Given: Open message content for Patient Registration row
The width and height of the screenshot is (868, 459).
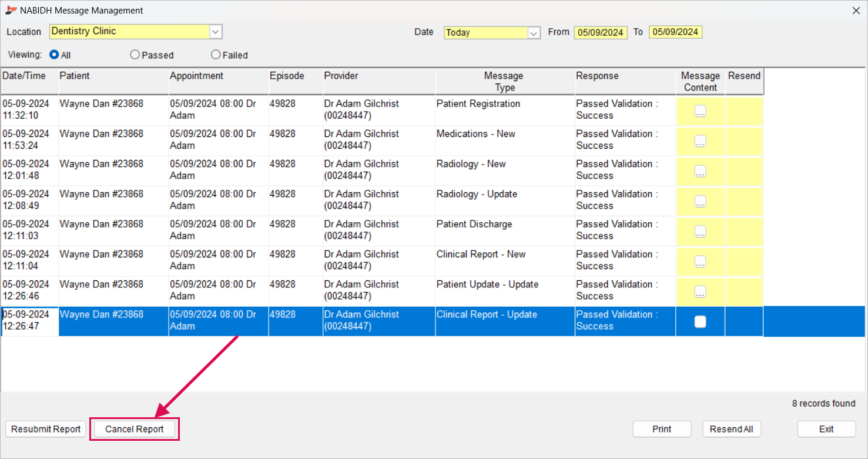Looking at the screenshot, I should coord(700,111).
